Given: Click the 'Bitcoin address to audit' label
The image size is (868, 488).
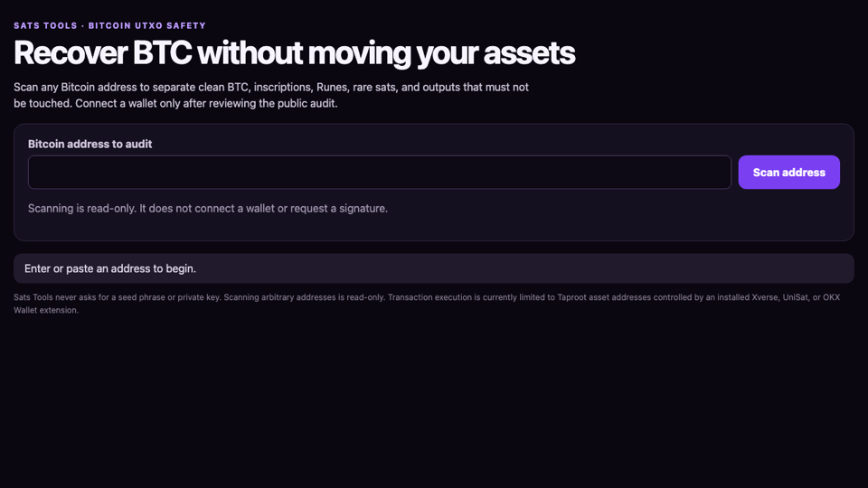Looking at the screenshot, I should click(90, 144).
